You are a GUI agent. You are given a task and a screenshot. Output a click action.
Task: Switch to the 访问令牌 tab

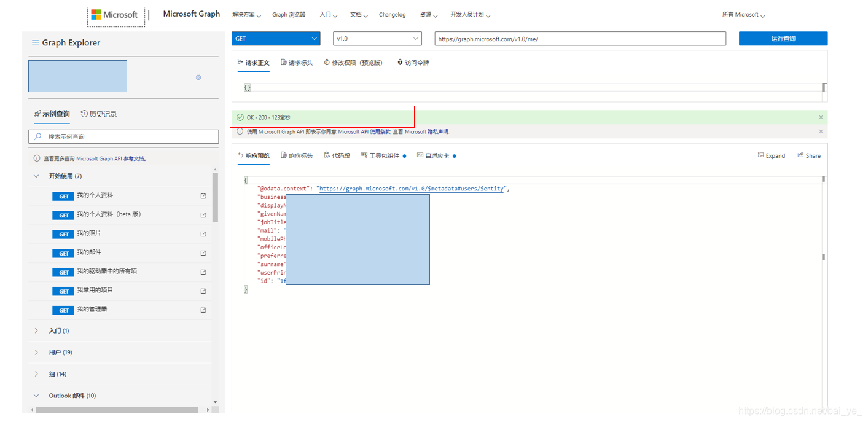[413, 63]
